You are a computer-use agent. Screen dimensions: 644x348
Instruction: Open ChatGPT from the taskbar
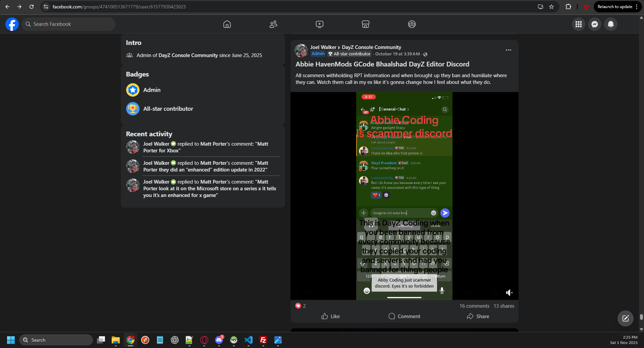click(175, 340)
